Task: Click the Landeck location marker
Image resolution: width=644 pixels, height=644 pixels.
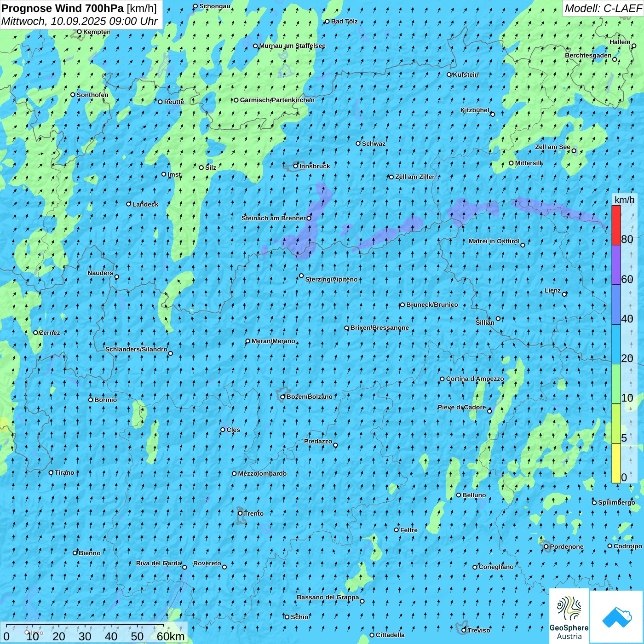Action: click(x=129, y=204)
